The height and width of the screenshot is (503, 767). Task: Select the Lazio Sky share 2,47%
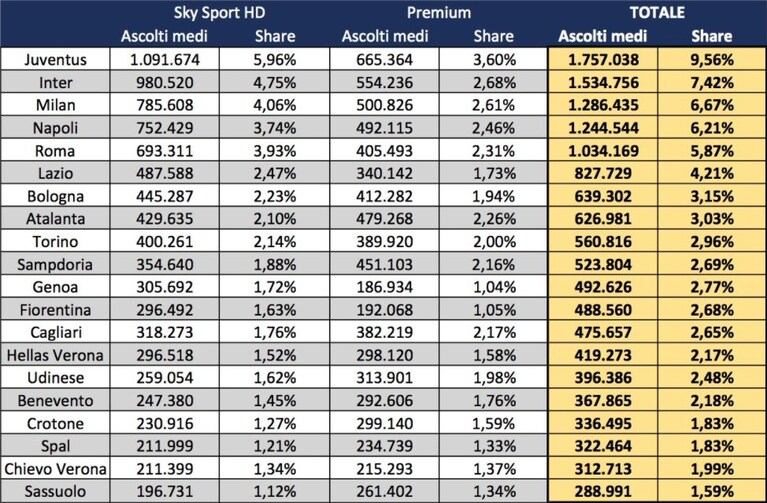(274, 173)
